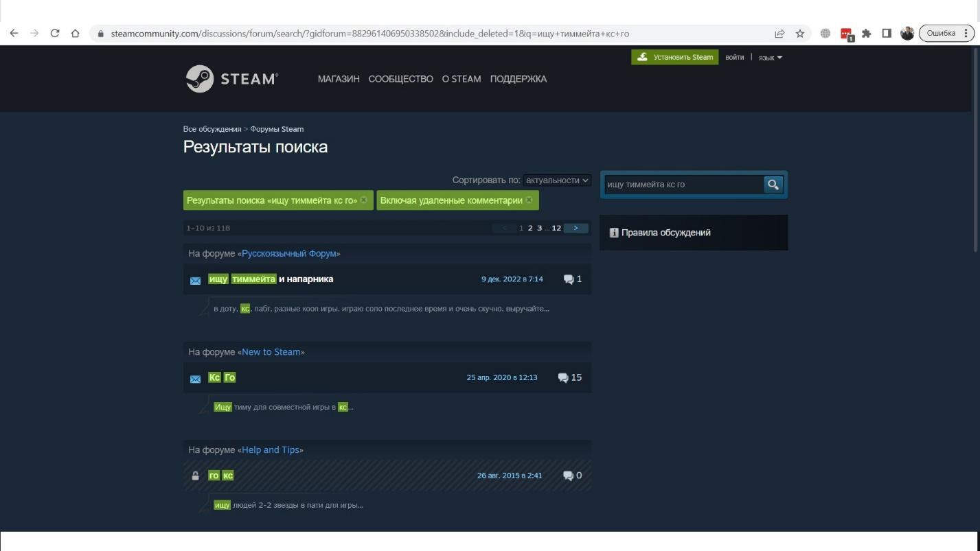This screenshot has height=551, width=980.
Task: Click lock icon of «го кс» thread
Action: point(195,476)
